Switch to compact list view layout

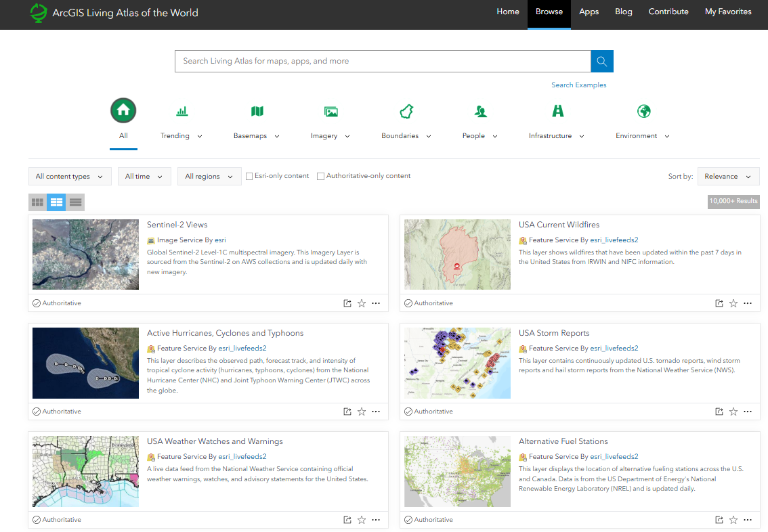75,202
